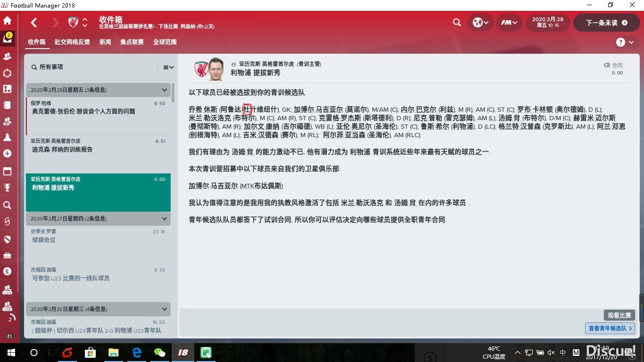The height and width of the screenshot is (362, 644).
Task: Open message 可参加 U23 比赛的一线队球员
Action: coord(98,283)
